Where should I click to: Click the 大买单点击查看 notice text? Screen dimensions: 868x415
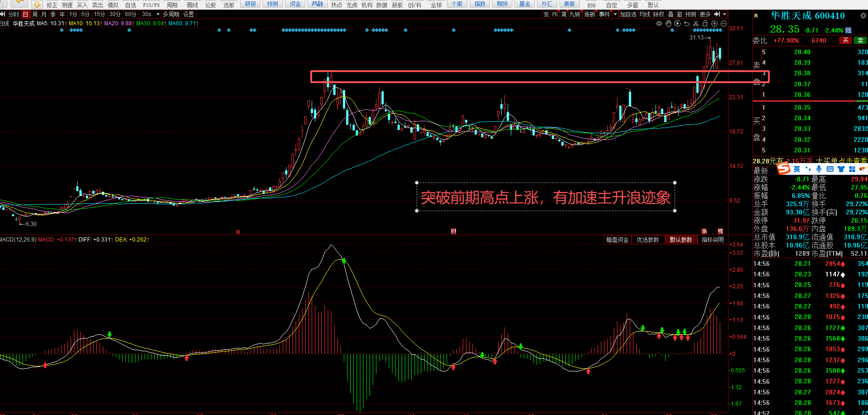[x=841, y=161]
